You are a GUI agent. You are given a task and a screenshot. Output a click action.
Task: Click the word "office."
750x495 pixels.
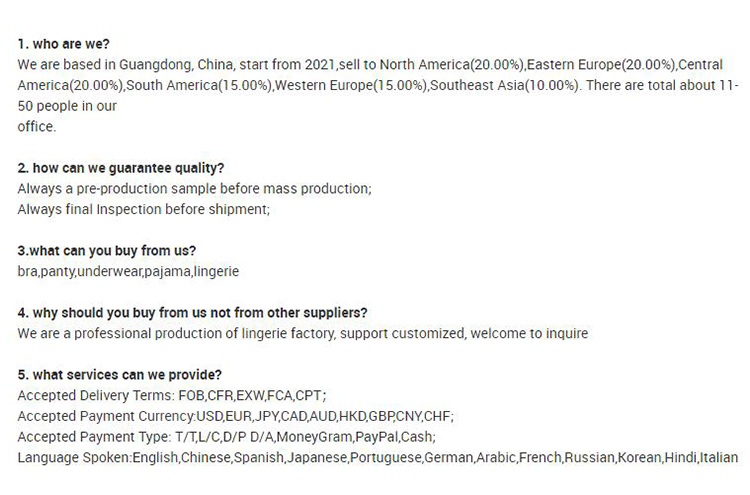[37, 126]
